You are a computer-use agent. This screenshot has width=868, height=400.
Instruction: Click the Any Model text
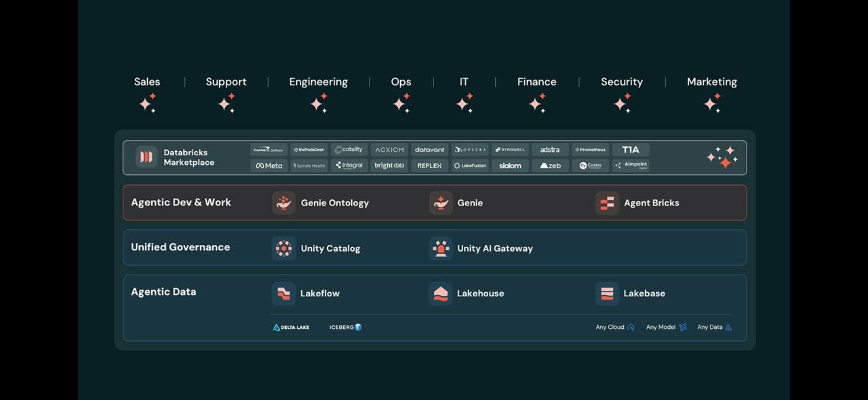[660, 327]
